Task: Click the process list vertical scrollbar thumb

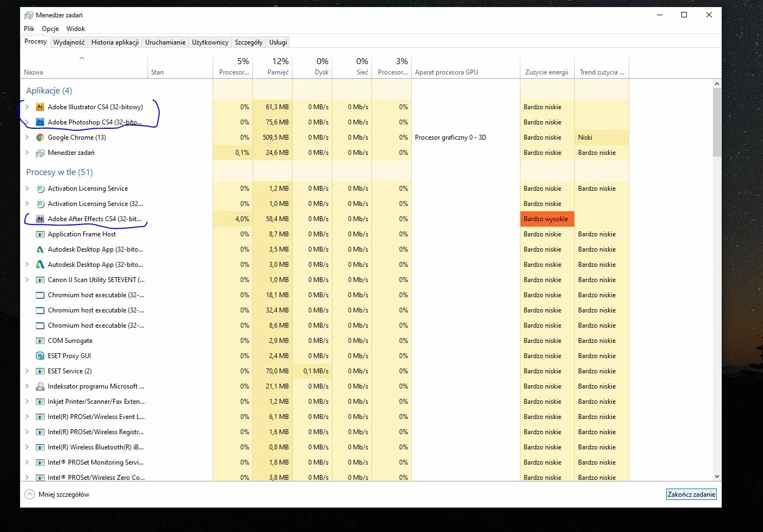Action: [717, 122]
